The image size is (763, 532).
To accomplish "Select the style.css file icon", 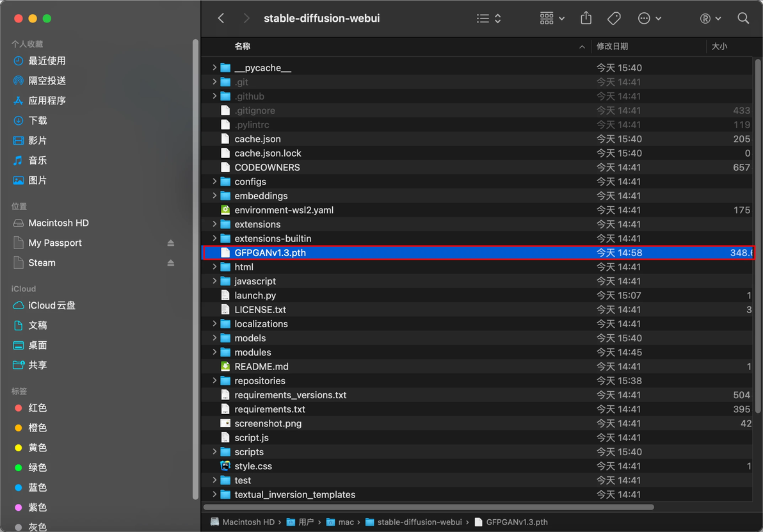I will coord(225,466).
